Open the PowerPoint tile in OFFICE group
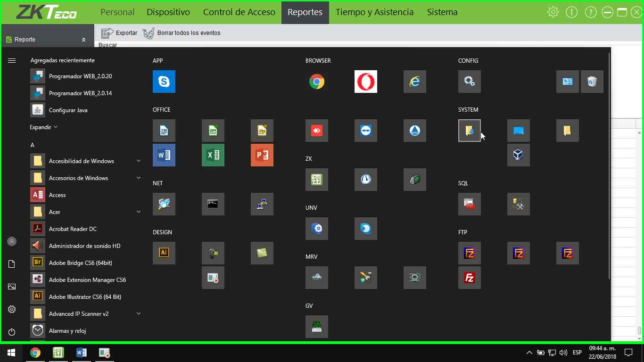This screenshot has width=644, height=362. click(x=262, y=155)
